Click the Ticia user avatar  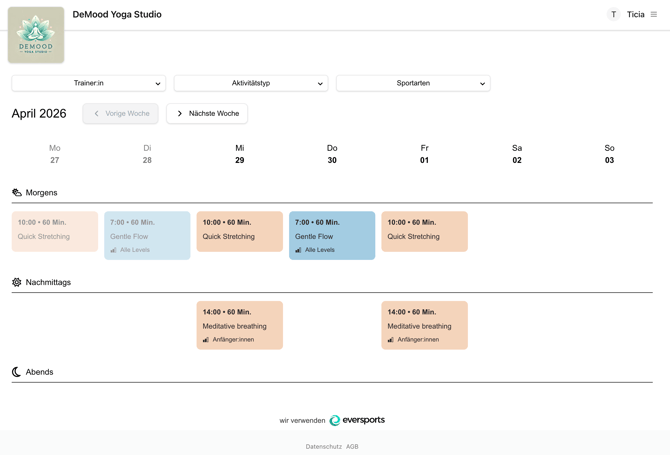pyautogui.click(x=613, y=15)
